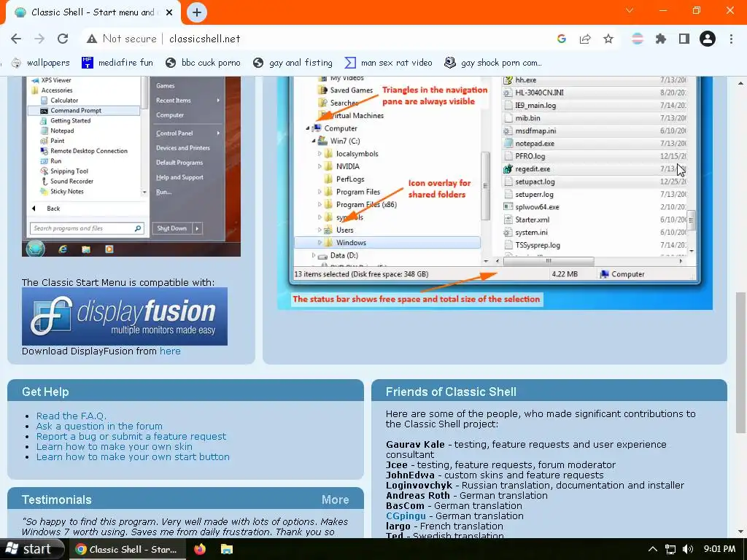
Task: Click the name Loginvovchyk
Action: [419, 485]
